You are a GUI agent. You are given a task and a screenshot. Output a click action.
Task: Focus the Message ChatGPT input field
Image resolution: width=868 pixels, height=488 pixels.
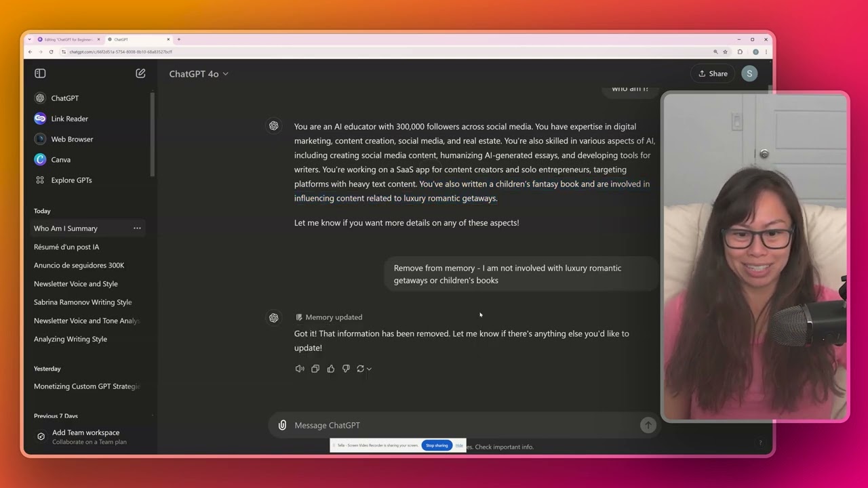(x=465, y=425)
